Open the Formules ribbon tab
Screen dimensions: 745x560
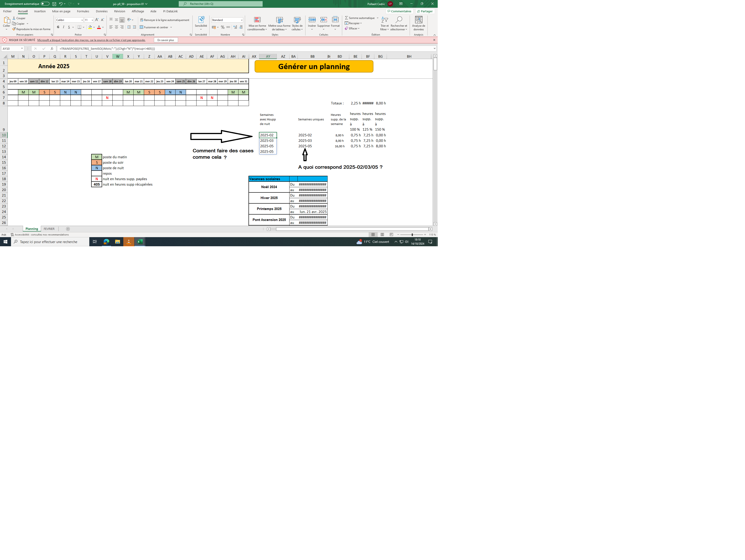83,11
